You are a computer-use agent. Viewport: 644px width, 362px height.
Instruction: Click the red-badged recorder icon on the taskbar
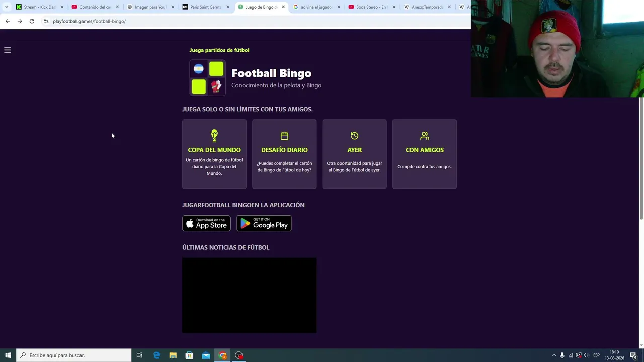(x=239, y=355)
